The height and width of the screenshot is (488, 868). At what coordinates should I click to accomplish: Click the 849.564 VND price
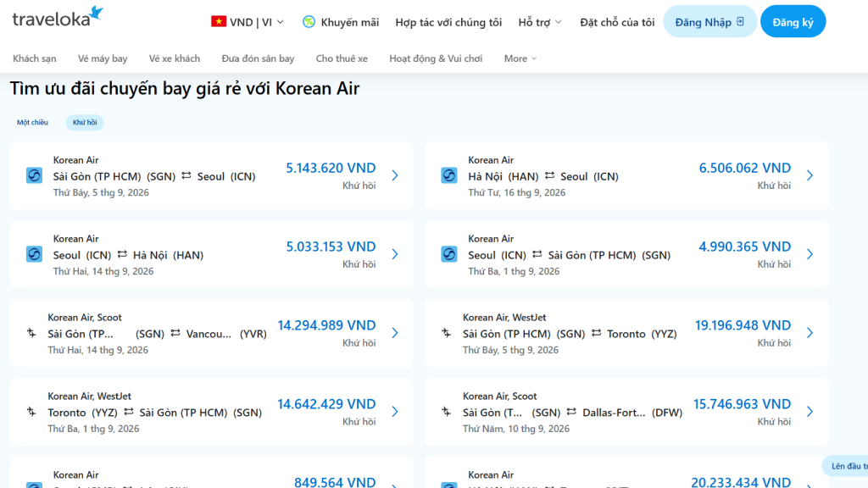(x=335, y=482)
